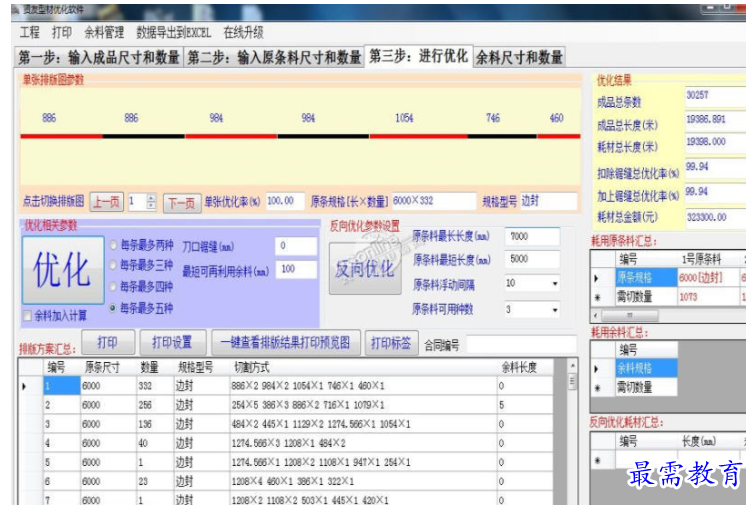The height and width of the screenshot is (505, 751).
Task: Click the large 优化 button
Action: 63,270
